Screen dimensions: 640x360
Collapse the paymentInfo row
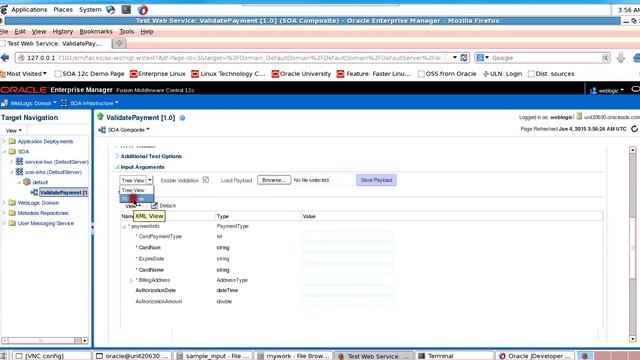124,226
